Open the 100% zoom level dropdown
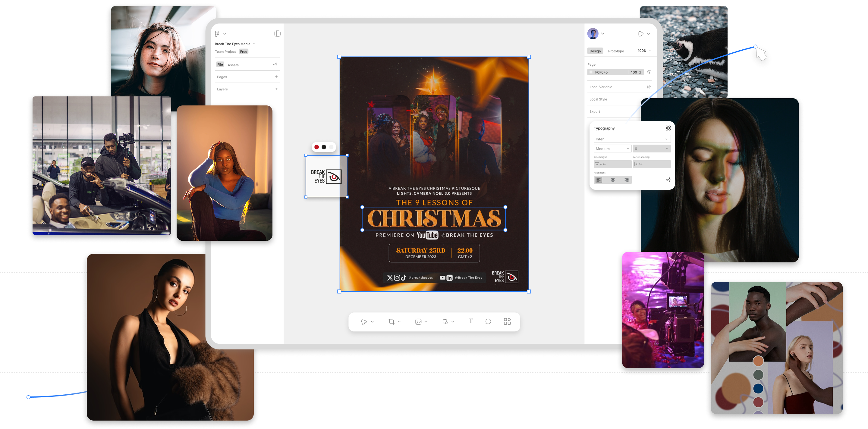 click(644, 51)
